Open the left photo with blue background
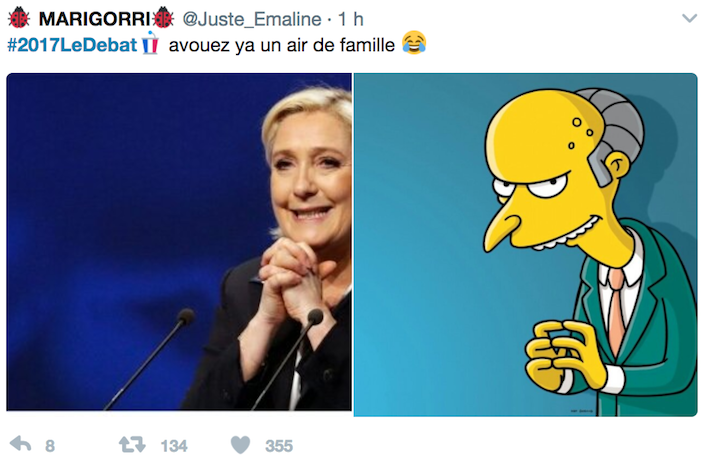The width and height of the screenshot is (713, 470). coord(179,242)
